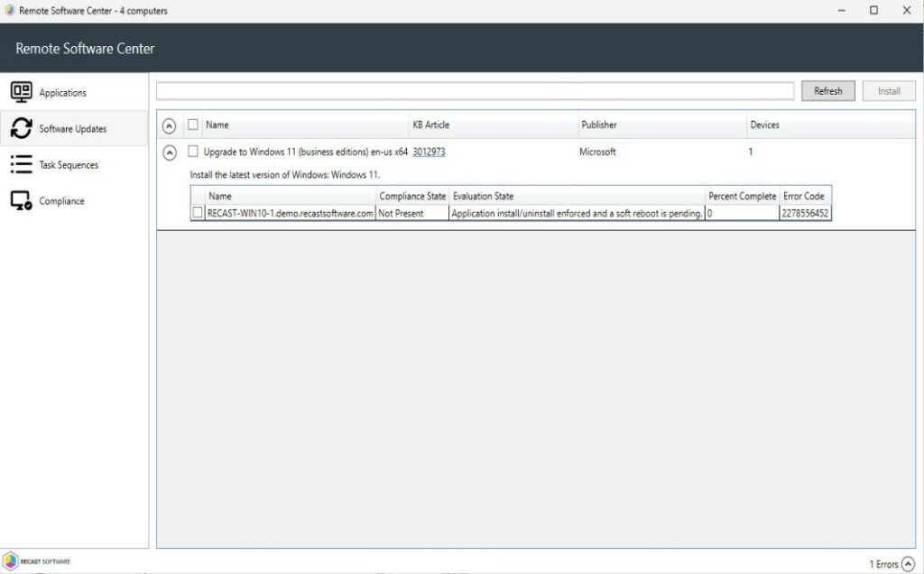Click the app icon in the title bar

9,10
